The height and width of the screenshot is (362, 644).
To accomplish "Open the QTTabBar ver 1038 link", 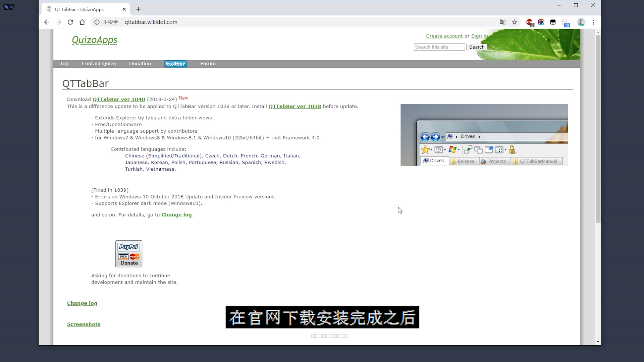I will coord(294,106).
